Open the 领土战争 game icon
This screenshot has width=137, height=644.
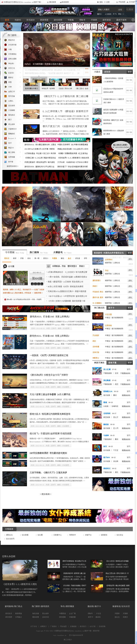pos(5,124)
